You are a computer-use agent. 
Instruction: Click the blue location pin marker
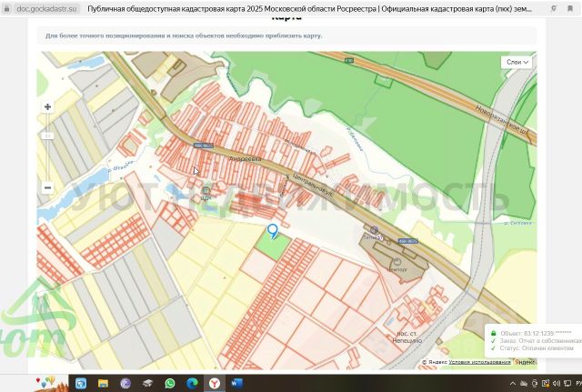(x=273, y=231)
